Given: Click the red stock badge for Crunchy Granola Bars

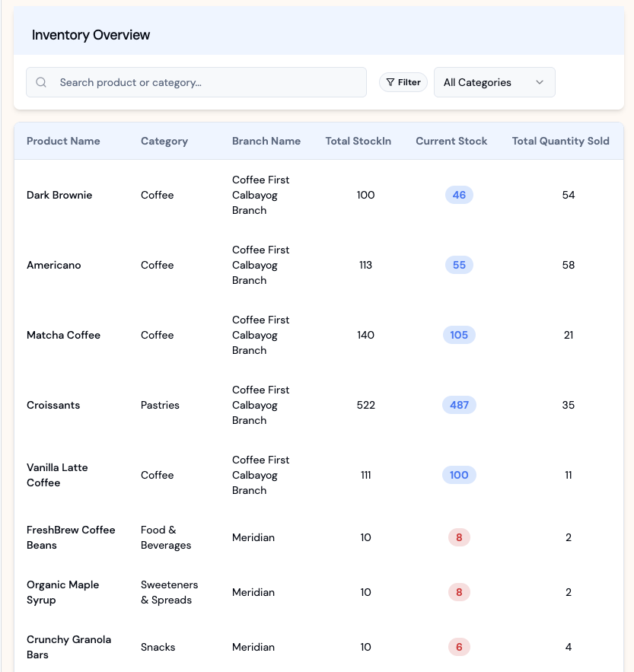Looking at the screenshot, I should pyautogui.click(x=459, y=647).
